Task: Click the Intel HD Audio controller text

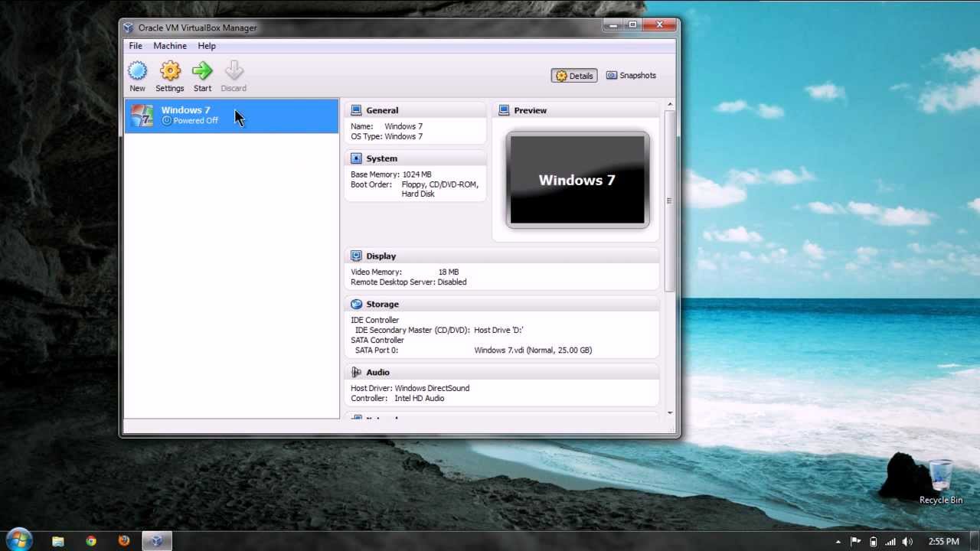Action: (419, 399)
